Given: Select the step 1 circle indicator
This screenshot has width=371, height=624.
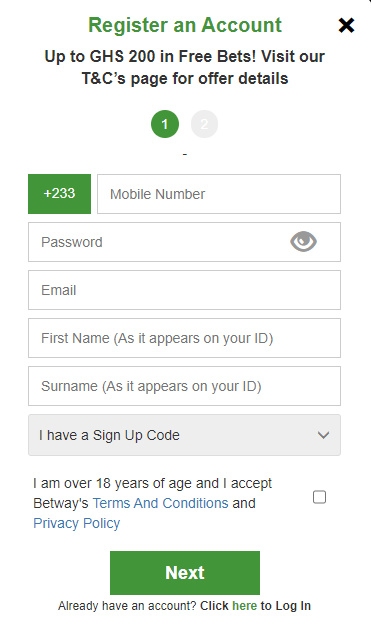Looking at the screenshot, I should 165,124.
